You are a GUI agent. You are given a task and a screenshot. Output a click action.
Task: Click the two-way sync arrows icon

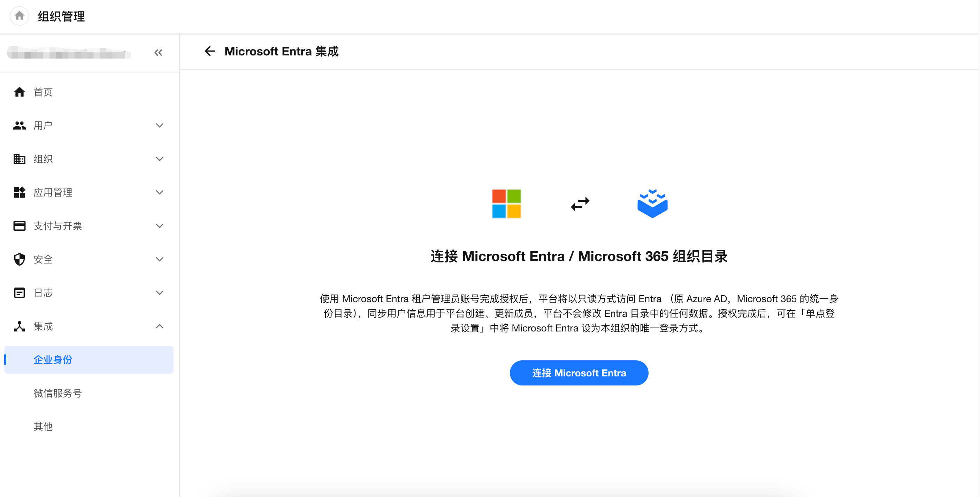click(580, 204)
